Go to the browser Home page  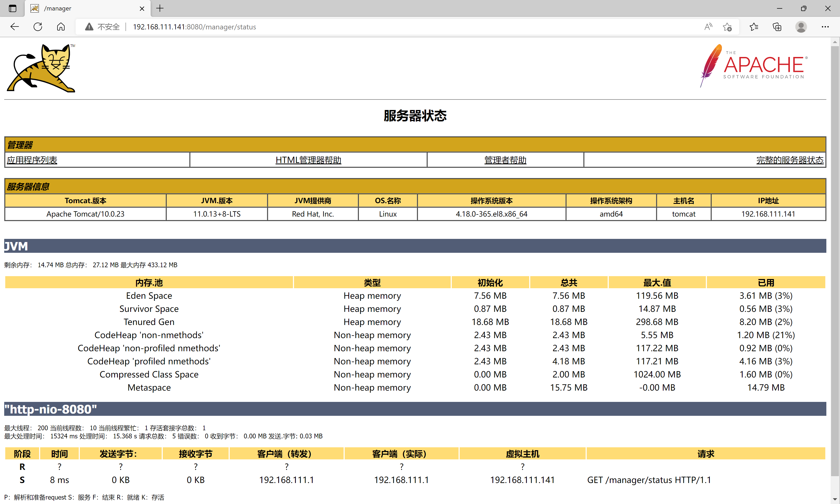[x=61, y=27]
